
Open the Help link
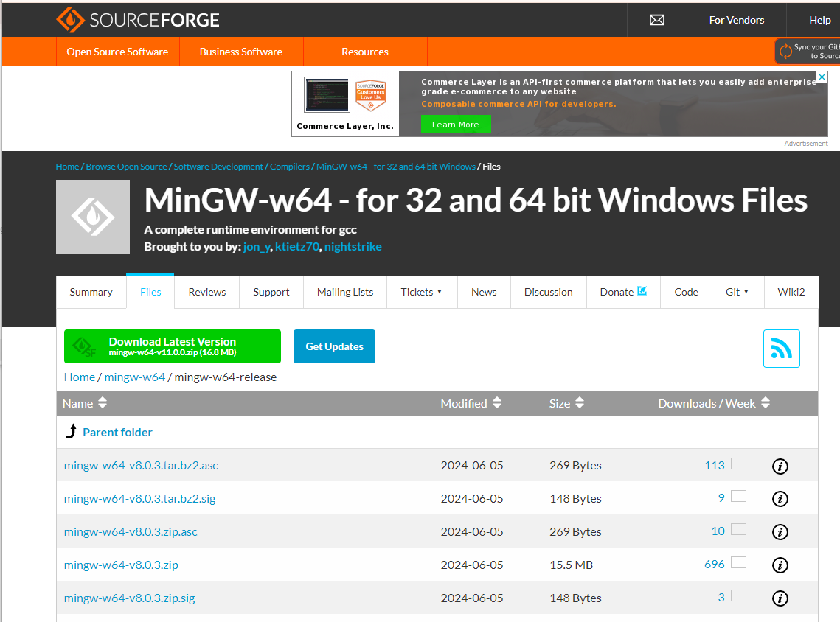point(819,21)
